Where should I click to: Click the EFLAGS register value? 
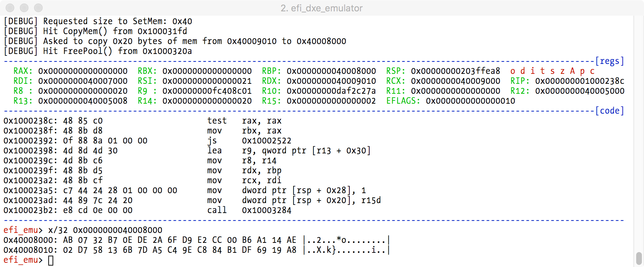pyautogui.click(x=470, y=101)
